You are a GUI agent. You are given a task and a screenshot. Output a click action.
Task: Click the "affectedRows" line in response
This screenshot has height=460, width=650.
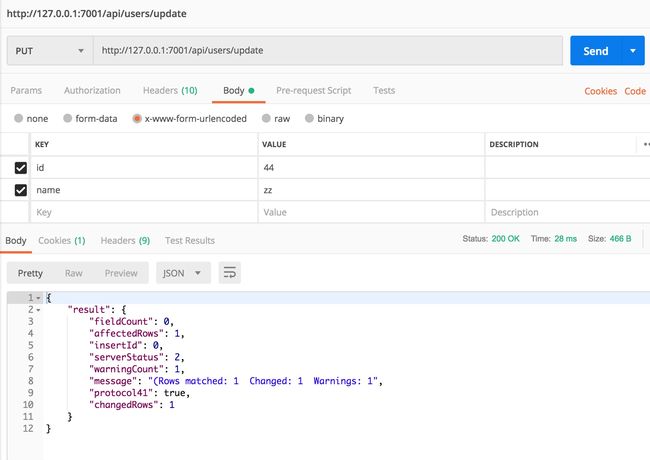coord(137,333)
